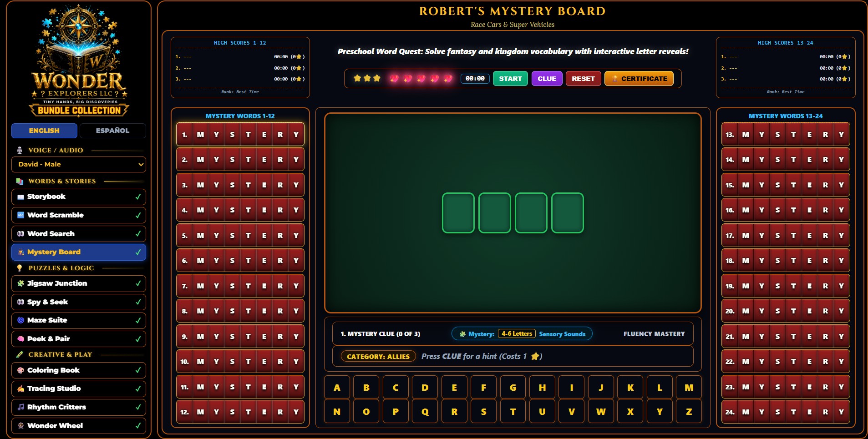The height and width of the screenshot is (439, 868).
Task: Click the RESET button
Action: (583, 79)
